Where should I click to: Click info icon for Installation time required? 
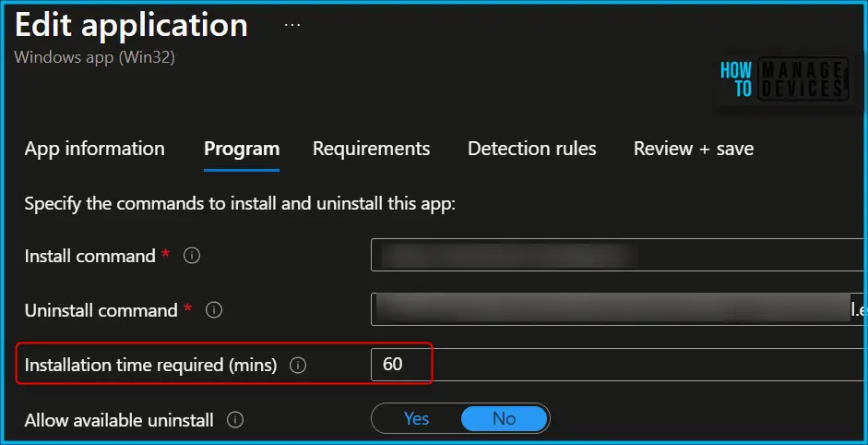click(298, 366)
